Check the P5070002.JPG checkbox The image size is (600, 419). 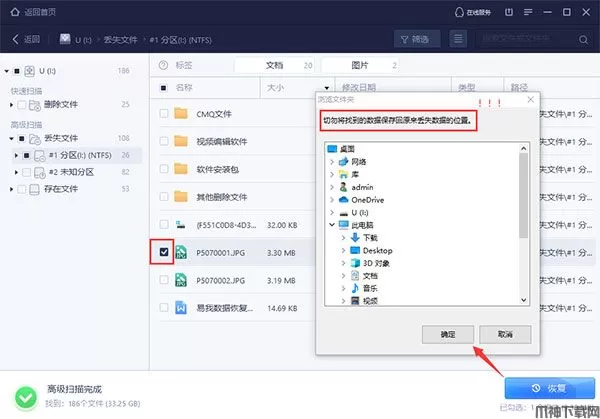point(164,280)
